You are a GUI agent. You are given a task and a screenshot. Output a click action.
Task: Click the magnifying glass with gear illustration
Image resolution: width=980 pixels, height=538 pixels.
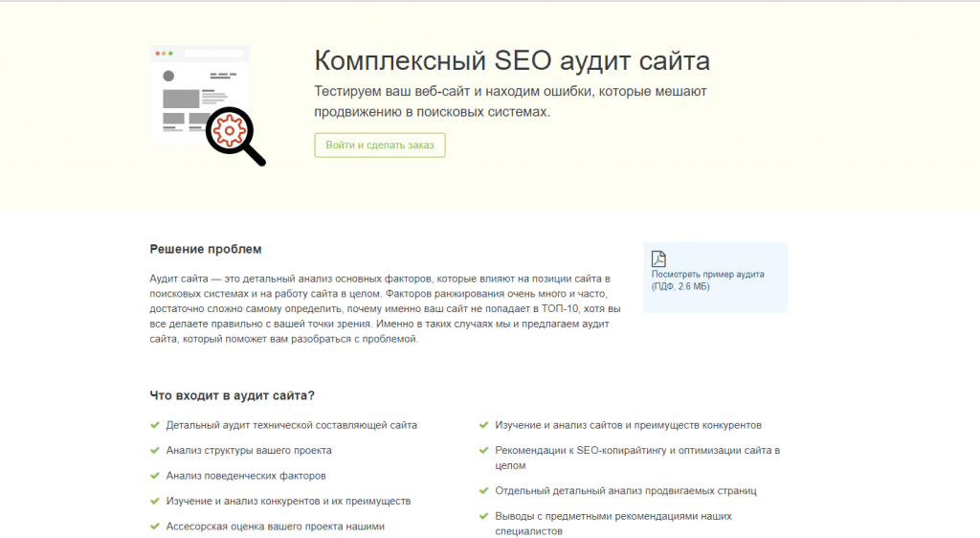(x=234, y=134)
